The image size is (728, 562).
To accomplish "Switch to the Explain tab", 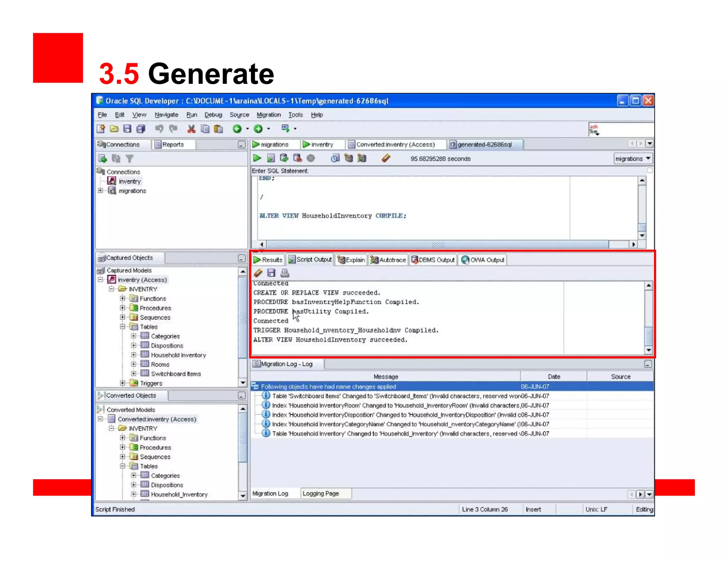I will click(351, 260).
